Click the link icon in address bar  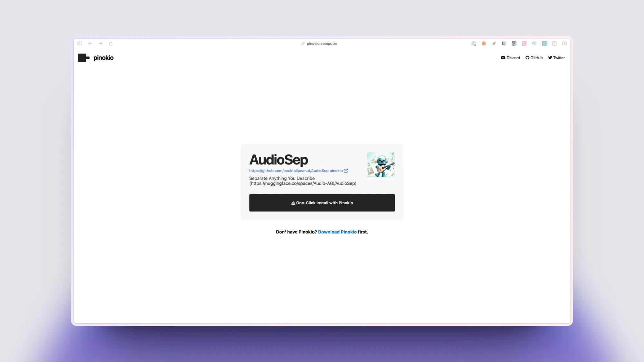point(303,43)
